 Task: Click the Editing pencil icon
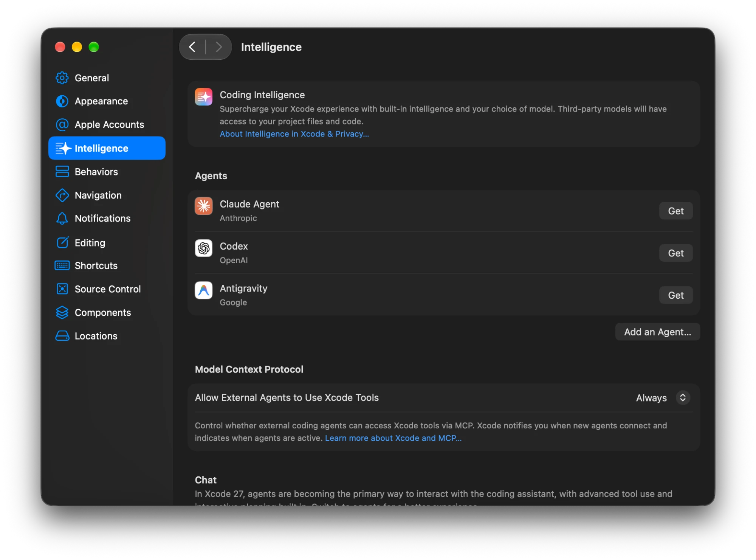pos(62,242)
